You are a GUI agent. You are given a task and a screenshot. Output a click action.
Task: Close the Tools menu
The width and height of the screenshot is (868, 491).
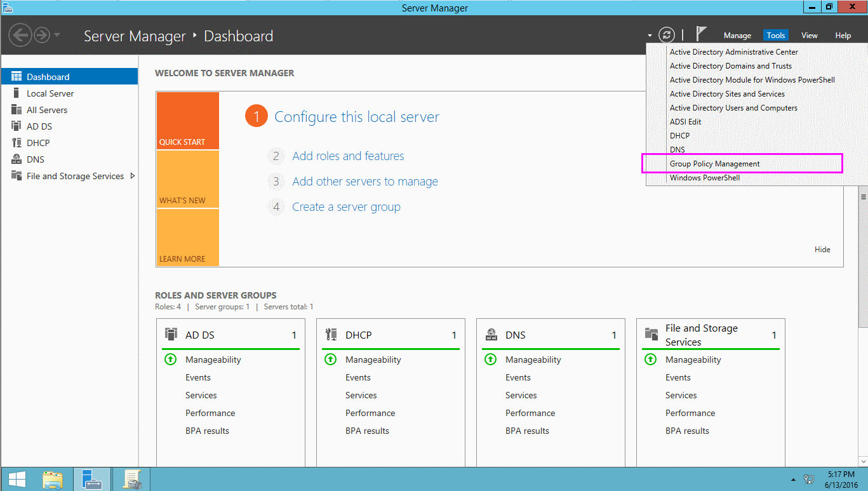[x=775, y=36]
